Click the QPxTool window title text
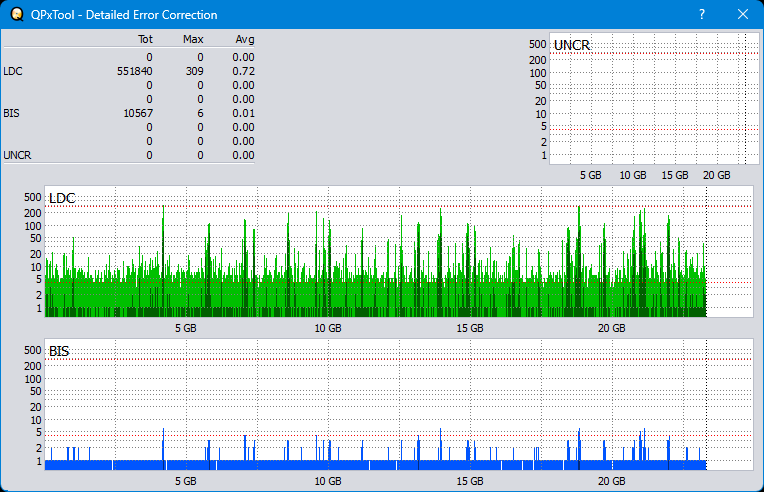Viewport: 764px width, 492px height. pyautogui.click(x=124, y=15)
